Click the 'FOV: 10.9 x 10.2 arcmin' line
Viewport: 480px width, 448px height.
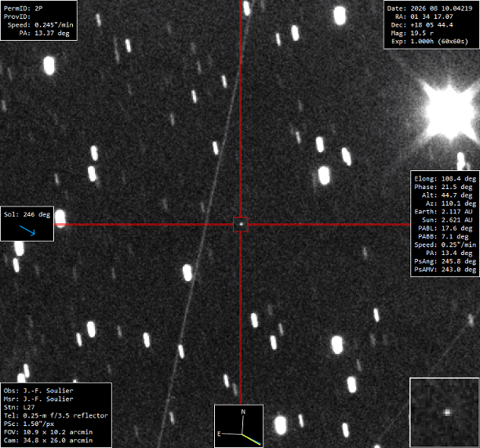click(49, 432)
